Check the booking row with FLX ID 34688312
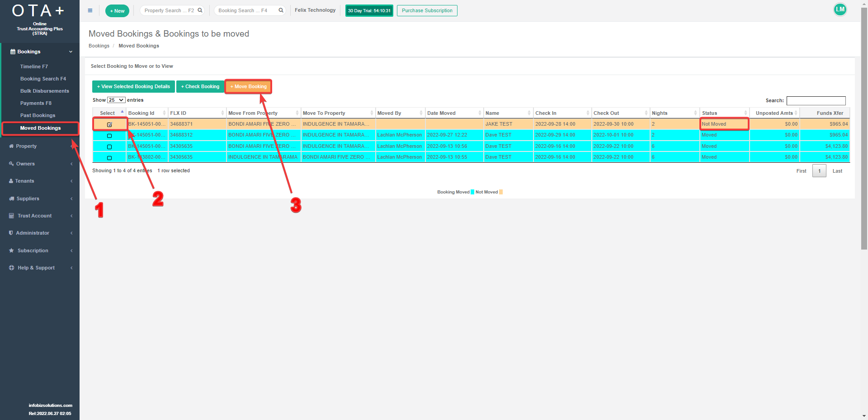The image size is (868, 420). coord(109,136)
